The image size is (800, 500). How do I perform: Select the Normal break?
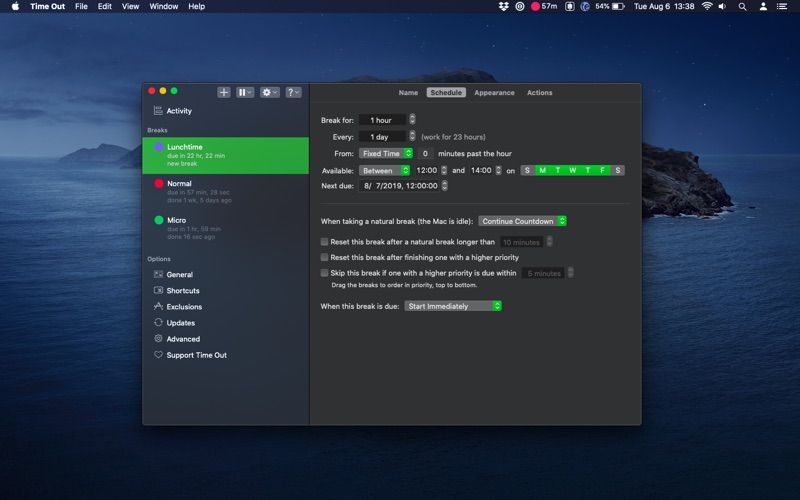pos(226,191)
